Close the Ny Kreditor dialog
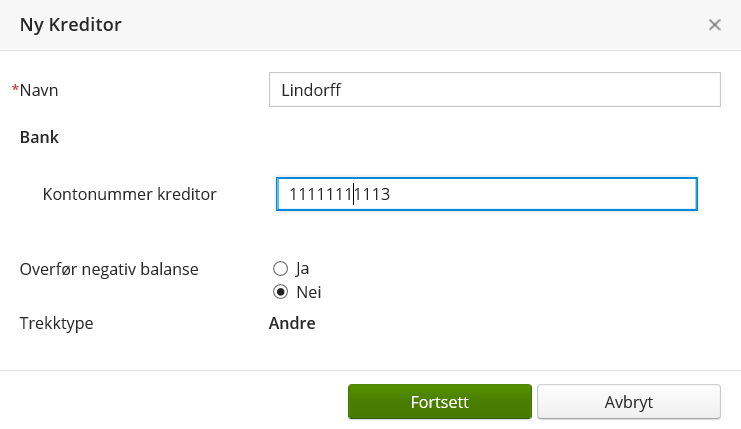The width and height of the screenshot is (741, 429). (715, 25)
